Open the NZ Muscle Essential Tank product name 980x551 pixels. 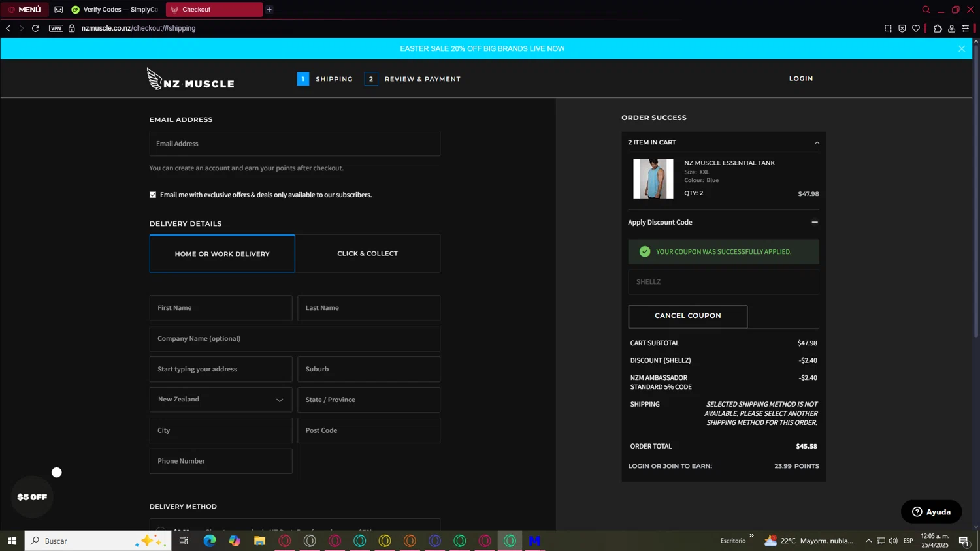pyautogui.click(x=729, y=163)
